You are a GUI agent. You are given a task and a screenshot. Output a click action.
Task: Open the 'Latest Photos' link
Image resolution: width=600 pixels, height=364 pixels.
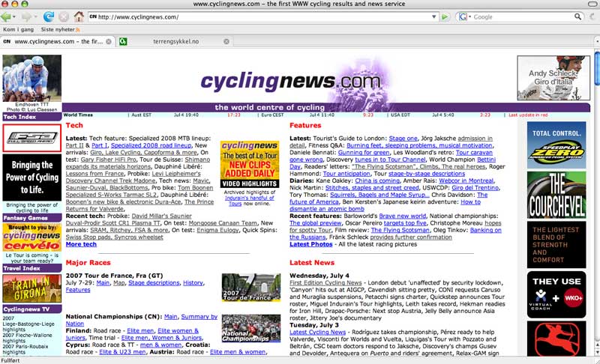[x=310, y=244]
